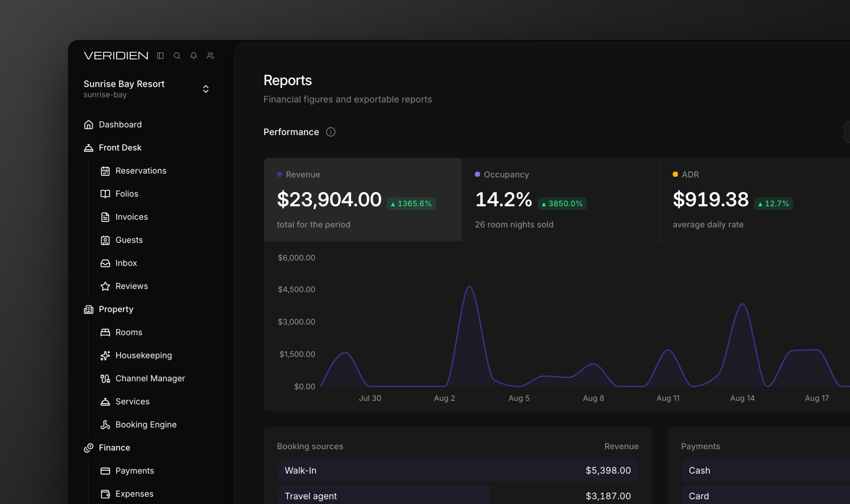850x504 pixels.
Task: Click the 12.7% ADR change badge
Action: 773,204
